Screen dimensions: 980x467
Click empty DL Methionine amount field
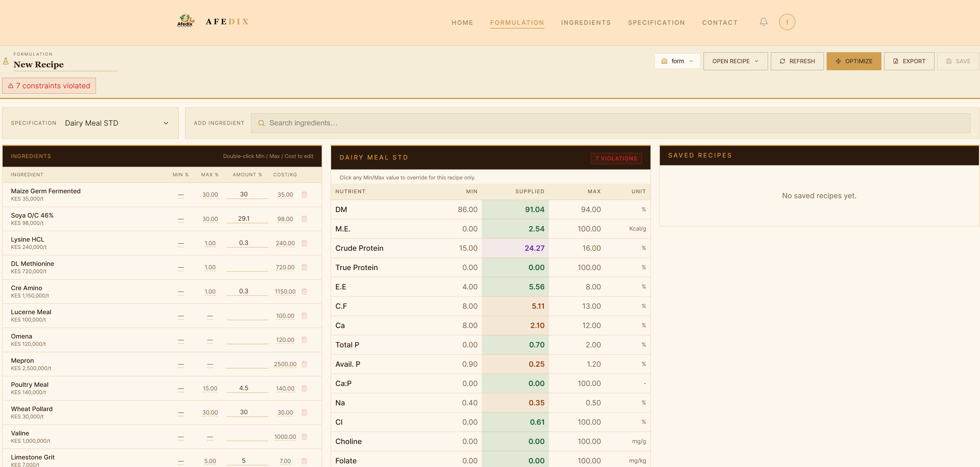pyautogui.click(x=247, y=267)
